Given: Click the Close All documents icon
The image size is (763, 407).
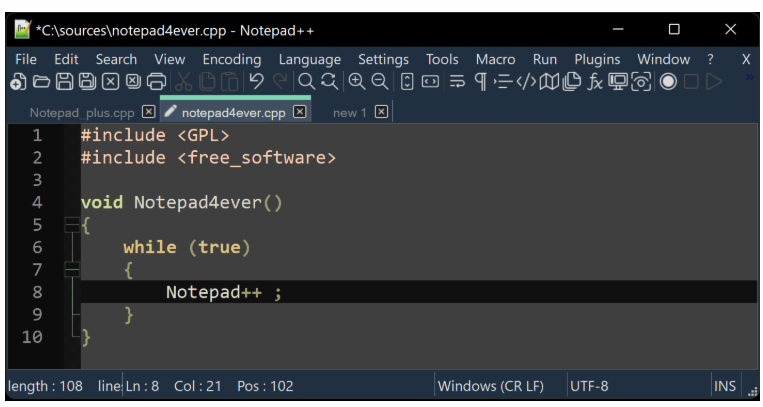Looking at the screenshot, I should pyautogui.click(x=133, y=81).
